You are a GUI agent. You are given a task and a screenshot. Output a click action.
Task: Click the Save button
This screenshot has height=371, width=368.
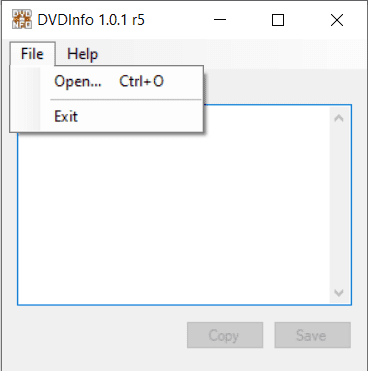pyautogui.click(x=313, y=335)
